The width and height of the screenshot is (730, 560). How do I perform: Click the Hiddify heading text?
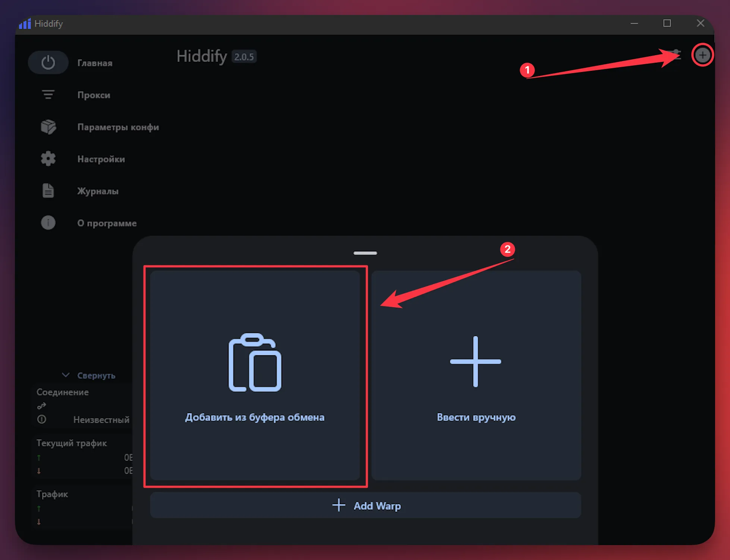[202, 56]
